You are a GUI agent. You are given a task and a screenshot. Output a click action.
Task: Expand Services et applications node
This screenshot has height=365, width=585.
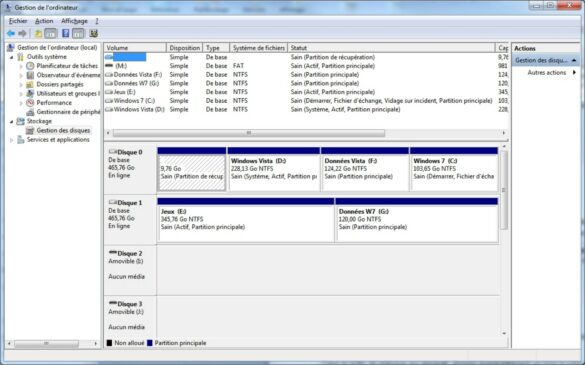pos(12,140)
